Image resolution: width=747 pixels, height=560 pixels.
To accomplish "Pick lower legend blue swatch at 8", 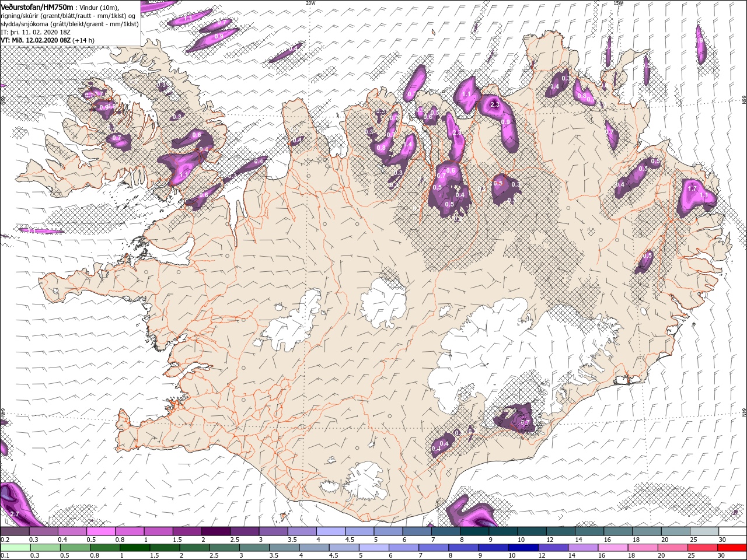I will [463, 548].
